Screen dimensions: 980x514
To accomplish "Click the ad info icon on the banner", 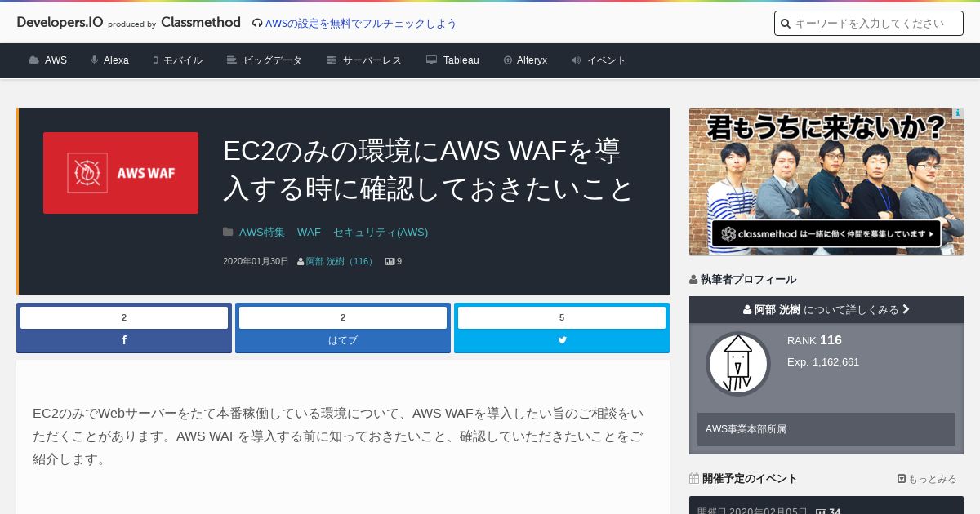I will (x=957, y=113).
